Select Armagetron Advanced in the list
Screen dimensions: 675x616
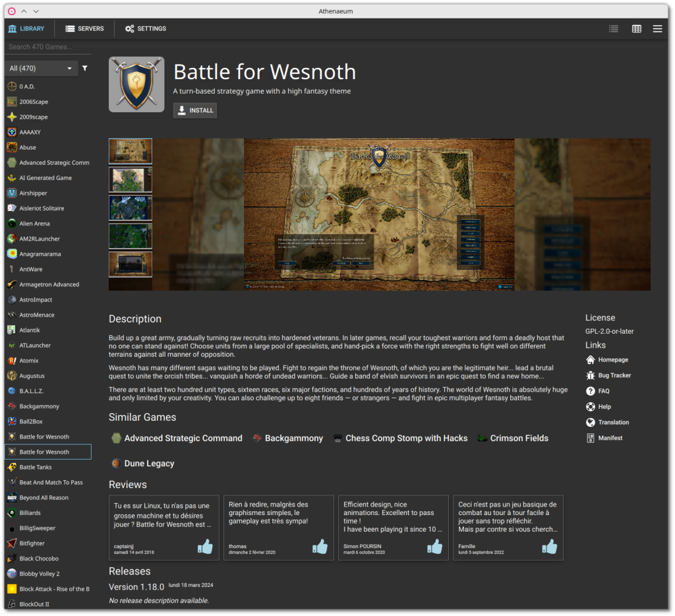(47, 284)
